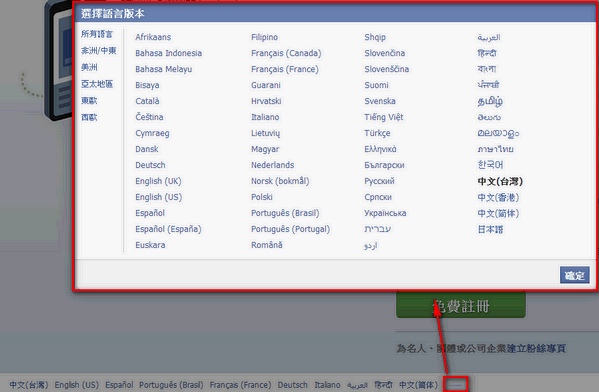Choose Svenska language

point(380,101)
